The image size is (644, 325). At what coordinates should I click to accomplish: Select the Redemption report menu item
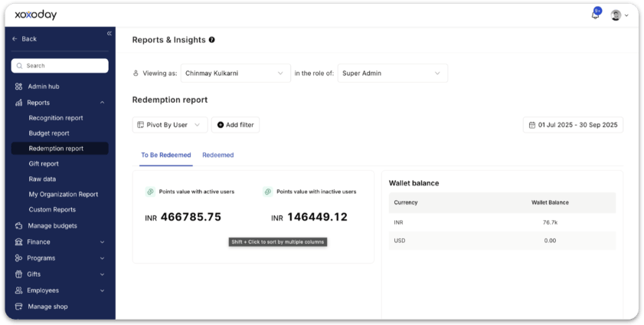60,149
